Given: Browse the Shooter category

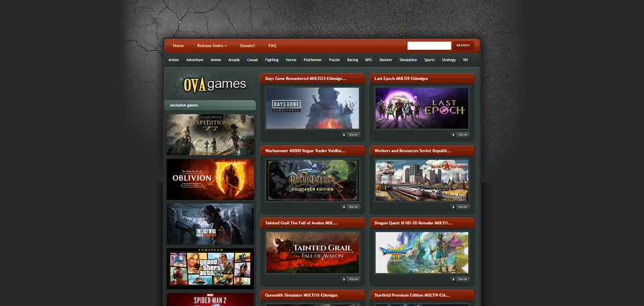Looking at the screenshot, I should (386, 60).
